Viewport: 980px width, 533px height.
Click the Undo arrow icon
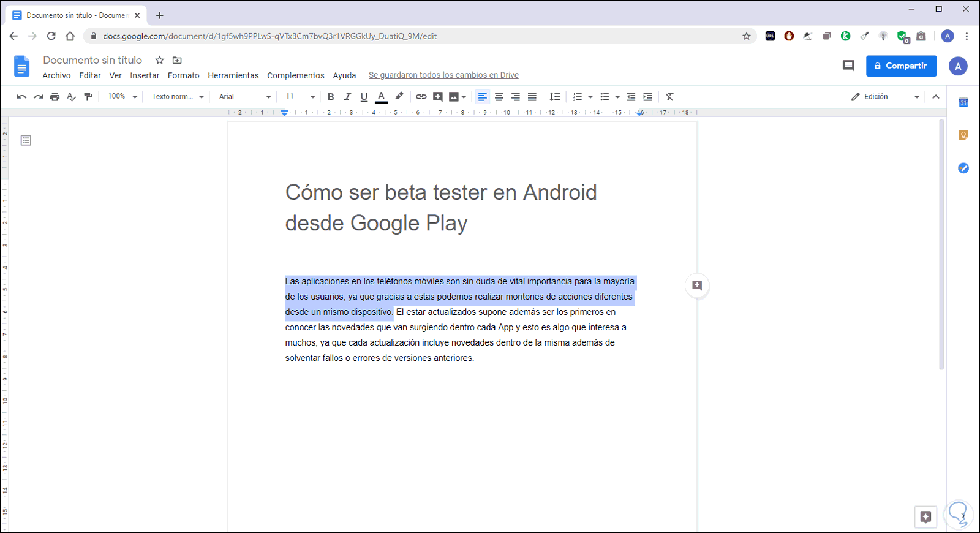[21, 97]
